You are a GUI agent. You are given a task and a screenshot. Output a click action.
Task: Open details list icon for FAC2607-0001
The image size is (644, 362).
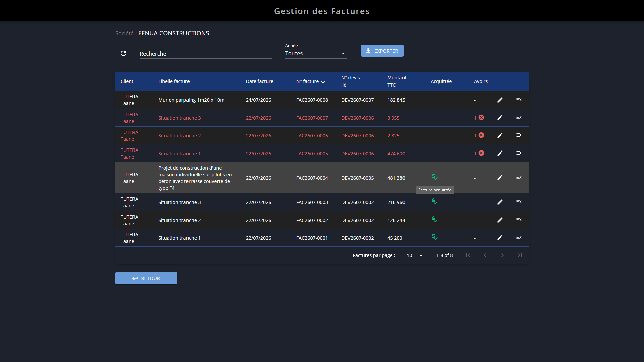pos(519,238)
